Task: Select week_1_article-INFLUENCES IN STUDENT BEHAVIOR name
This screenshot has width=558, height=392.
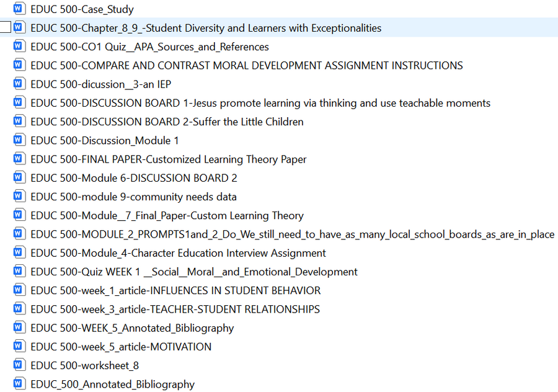Action: click(x=176, y=290)
